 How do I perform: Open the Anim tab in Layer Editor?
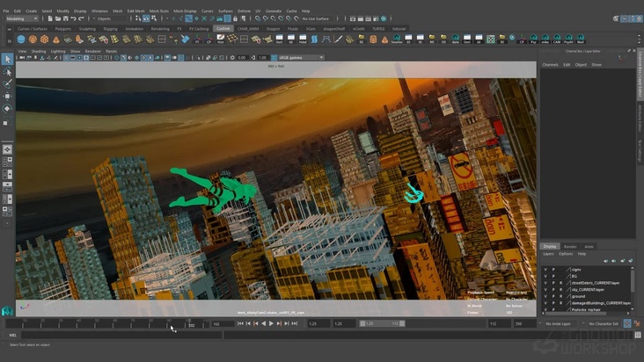[589, 246]
